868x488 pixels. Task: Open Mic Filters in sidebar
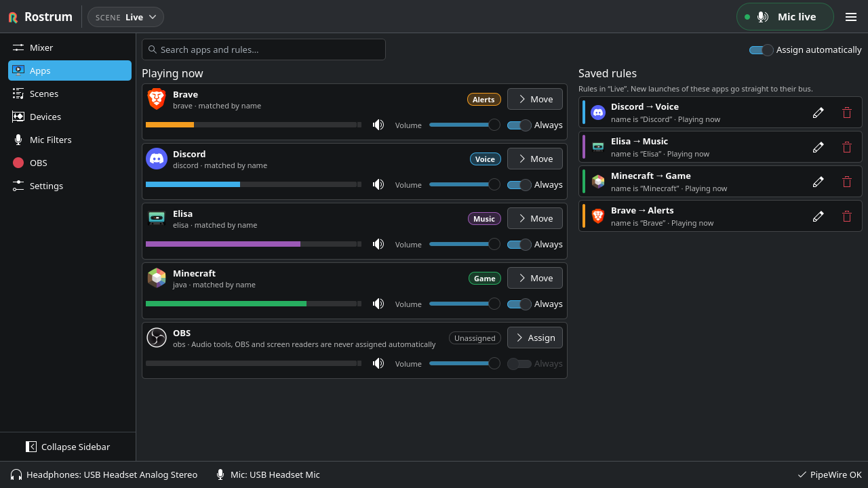click(x=70, y=140)
